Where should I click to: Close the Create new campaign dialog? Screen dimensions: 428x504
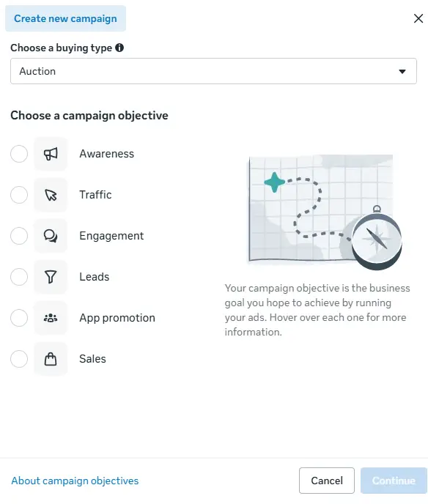click(418, 18)
